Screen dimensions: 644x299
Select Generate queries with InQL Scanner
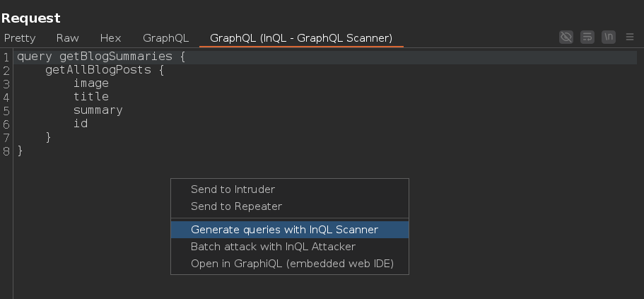tap(284, 230)
